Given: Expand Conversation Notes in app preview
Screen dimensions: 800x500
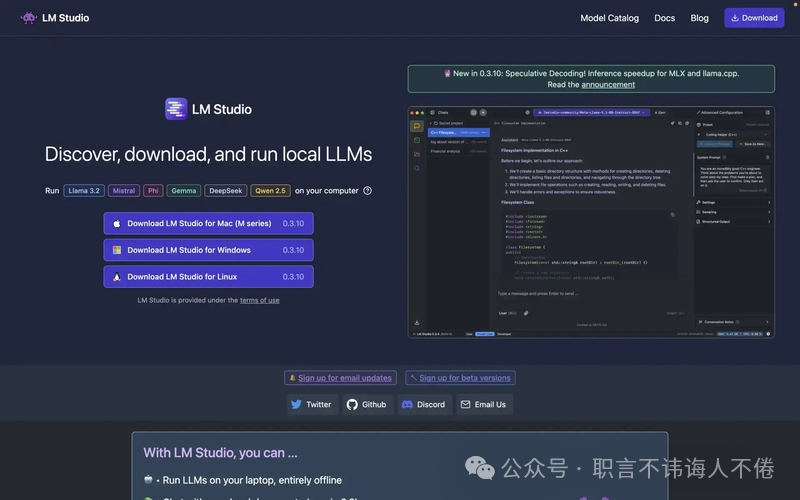Looking at the screenshot, I should (734, 322).
